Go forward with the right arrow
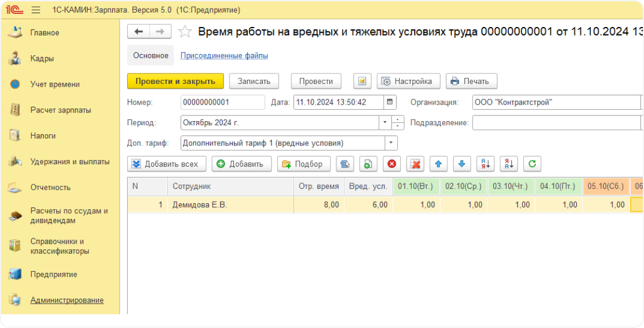Viewport: 644px width, 328px height. [x=160, y=32]
